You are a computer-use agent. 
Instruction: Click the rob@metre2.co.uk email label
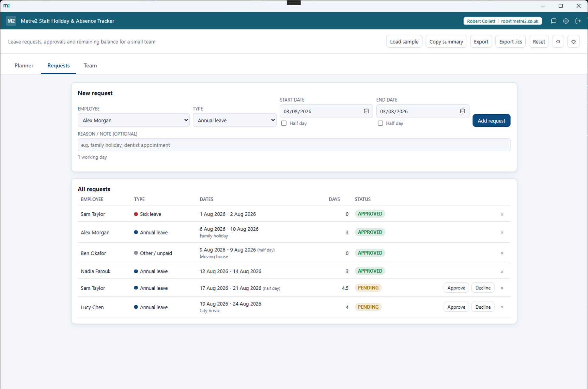(x=519, y=21)
